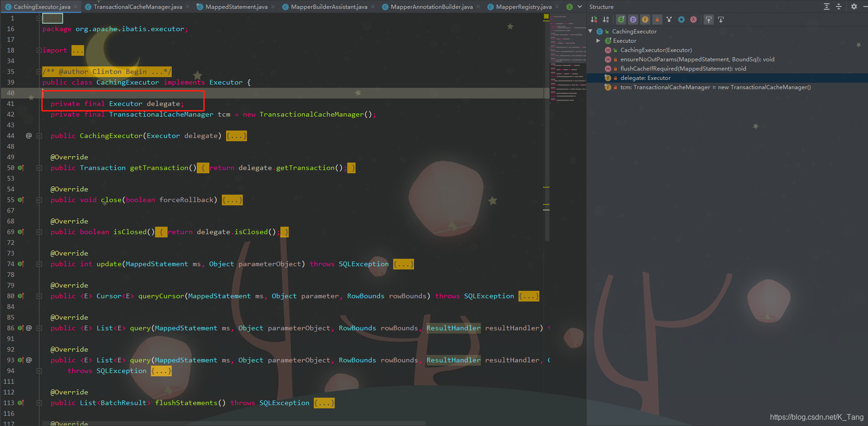Toggle sort by visibility in Structure
The image size is (868, 426).
(x=594, y=20)
